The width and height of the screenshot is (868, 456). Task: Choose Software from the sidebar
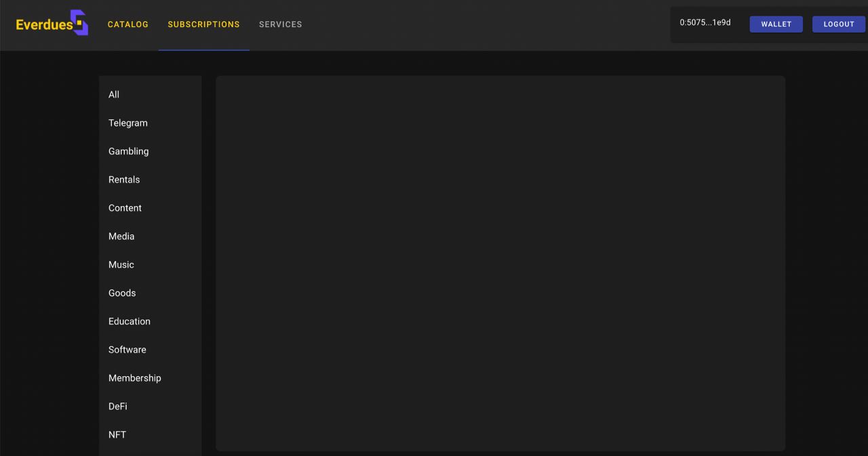(x=127, y=350)
